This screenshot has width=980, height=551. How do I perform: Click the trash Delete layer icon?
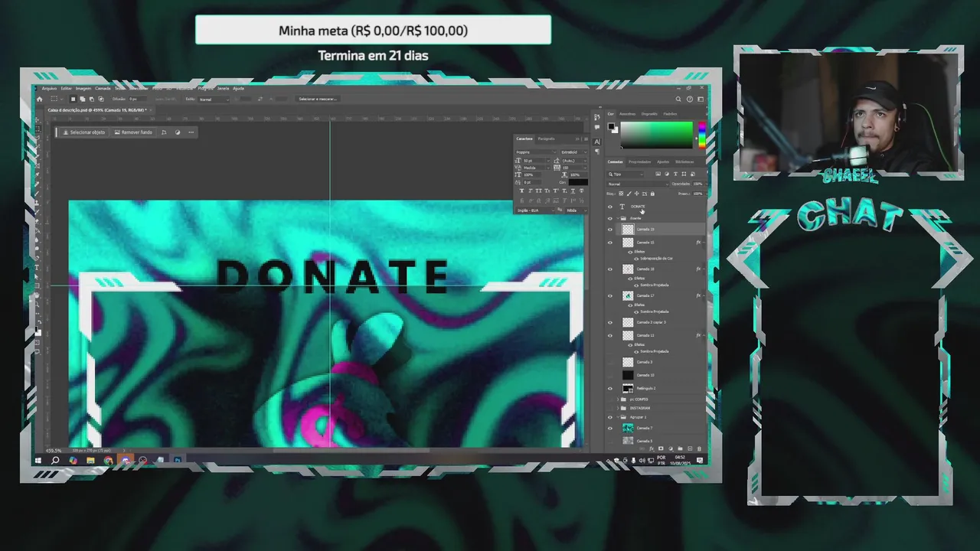699,448
